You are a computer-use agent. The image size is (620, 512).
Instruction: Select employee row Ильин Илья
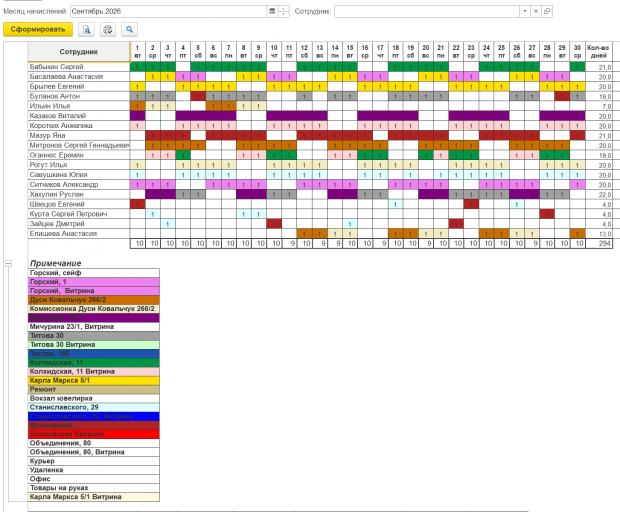(79, 106)
